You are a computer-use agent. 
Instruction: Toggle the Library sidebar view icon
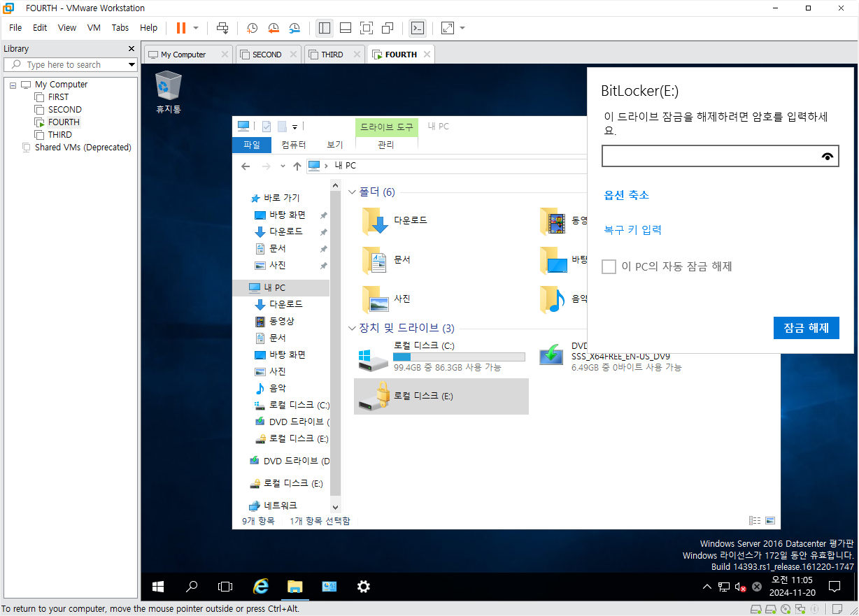point(325,28)
